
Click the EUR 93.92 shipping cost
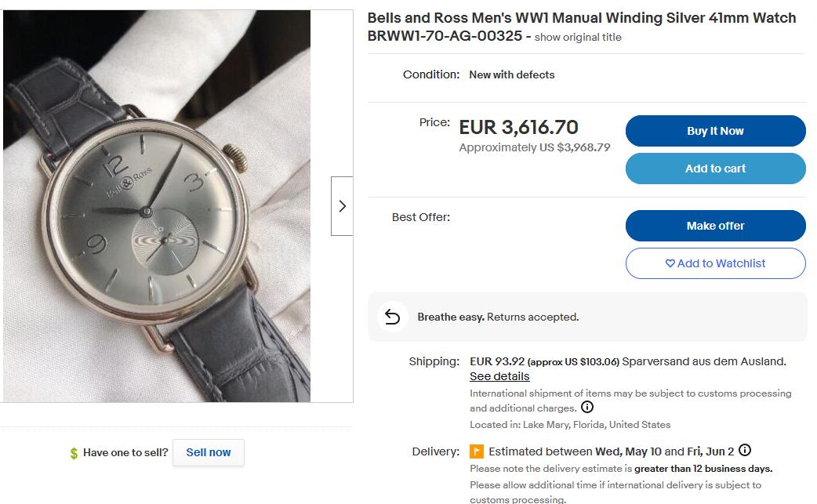[496, 361]
